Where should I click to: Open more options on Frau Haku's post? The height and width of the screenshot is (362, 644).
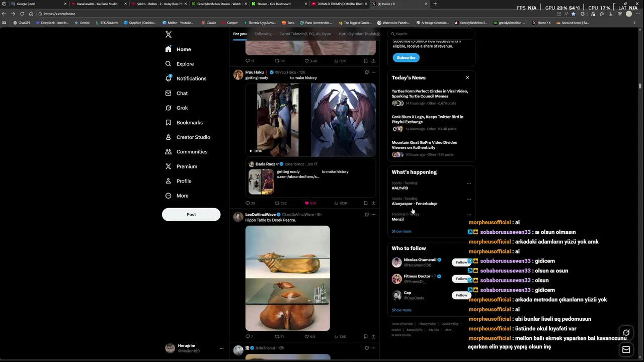[x=373, y=72]
